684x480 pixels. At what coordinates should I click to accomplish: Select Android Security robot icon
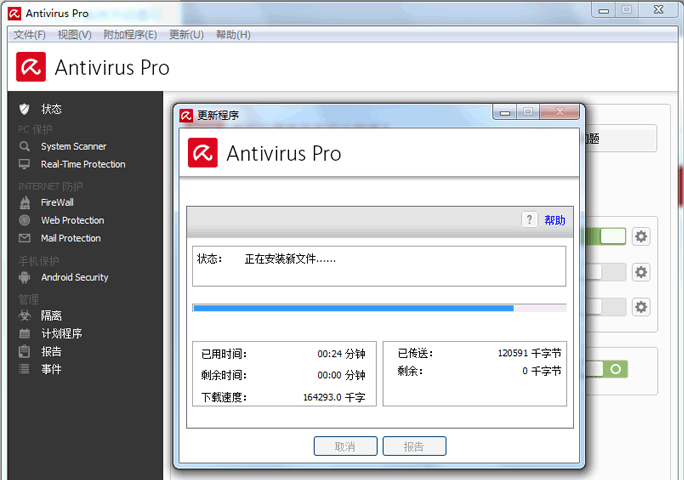25,277
